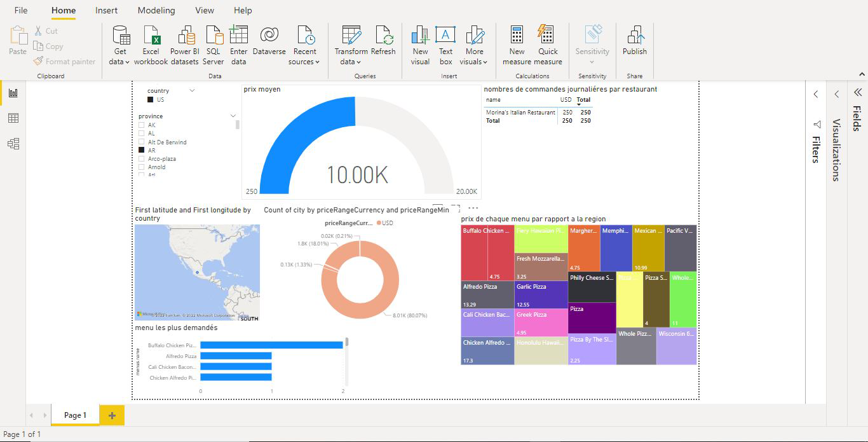Insert a New visual
The image size is (868, 442).
pos(420,36)
